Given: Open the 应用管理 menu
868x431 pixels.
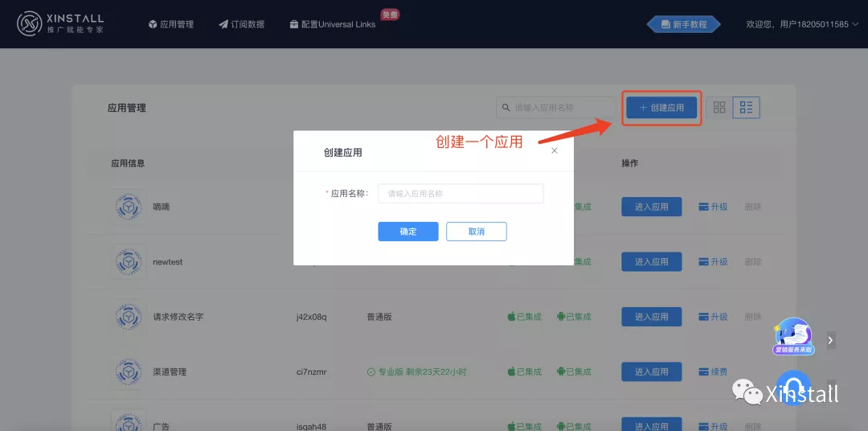Looking at the screenshot, I should point(171,24).
